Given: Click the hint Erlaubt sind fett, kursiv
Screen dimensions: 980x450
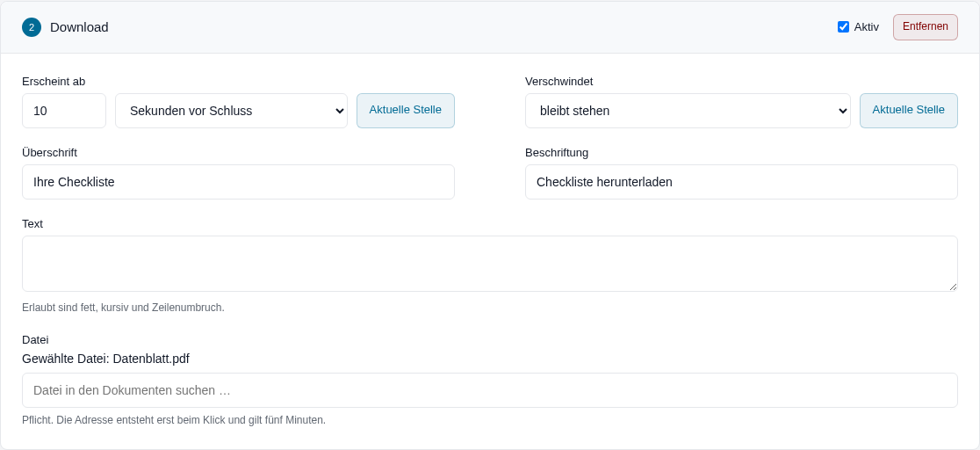Looking at the screenshot, I should point(123,308).
